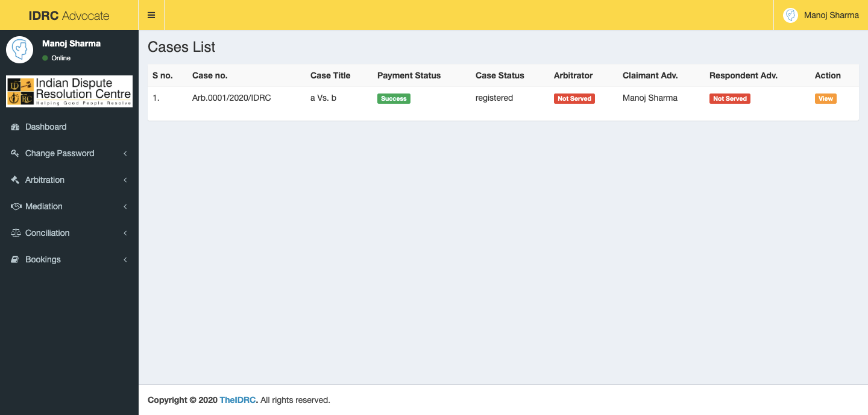Open the Dashboard menu item
868x415 pixels.
46,127
